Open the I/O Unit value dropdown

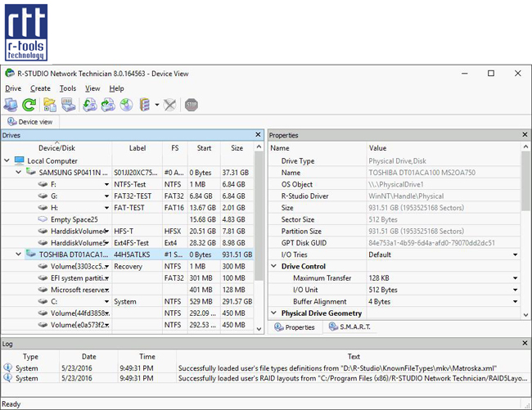(515, 290)
